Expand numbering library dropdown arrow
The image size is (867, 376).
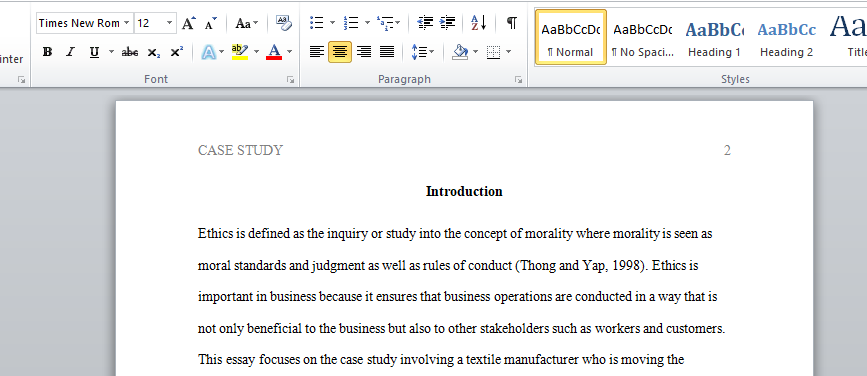[x=367, y=23]
